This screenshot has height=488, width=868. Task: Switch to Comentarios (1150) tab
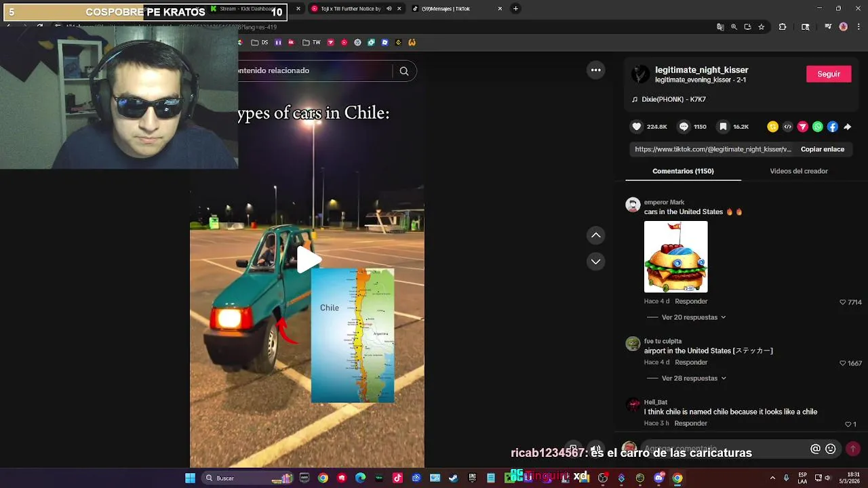683,171
